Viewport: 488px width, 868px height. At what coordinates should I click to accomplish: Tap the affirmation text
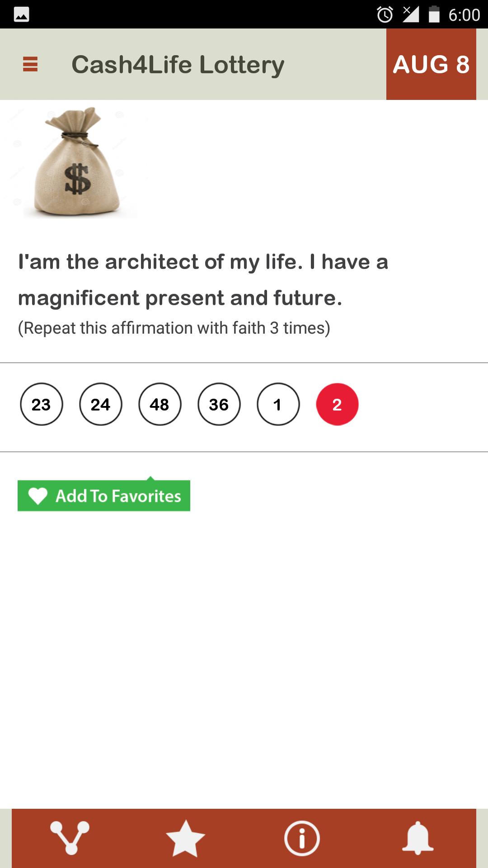point(203,280)
